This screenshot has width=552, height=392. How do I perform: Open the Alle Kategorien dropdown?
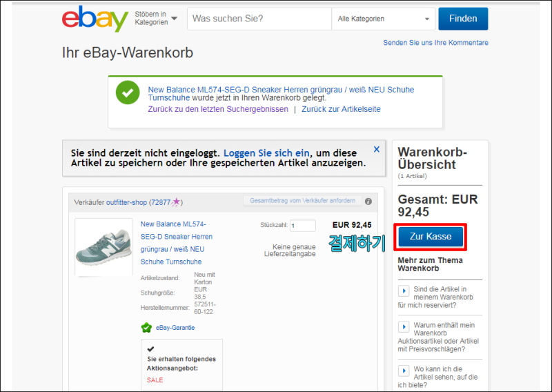[x=384, y=19]
